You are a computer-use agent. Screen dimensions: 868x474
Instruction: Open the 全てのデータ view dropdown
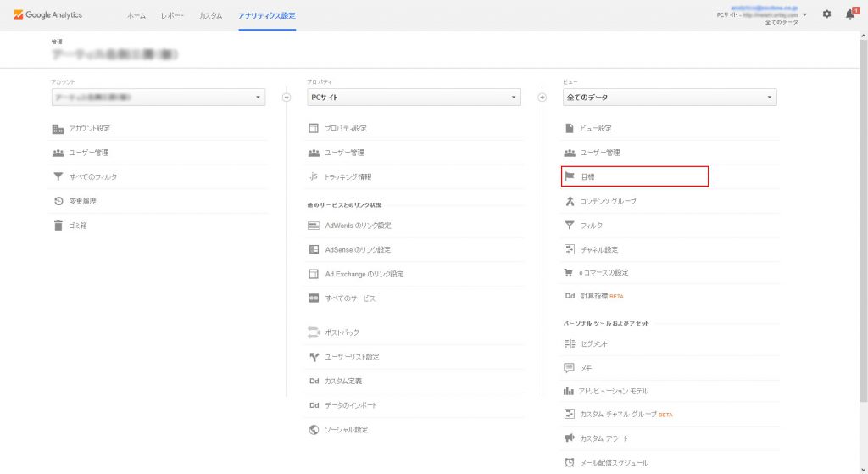670,98
